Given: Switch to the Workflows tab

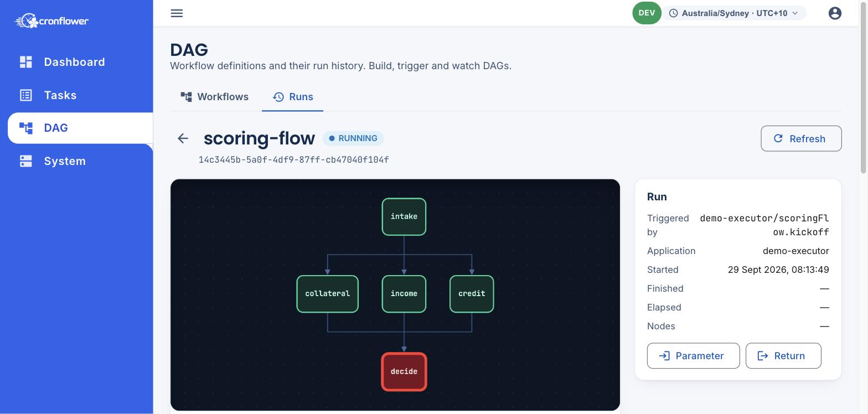Looking at the screenshot, I should tap(215, 97).
